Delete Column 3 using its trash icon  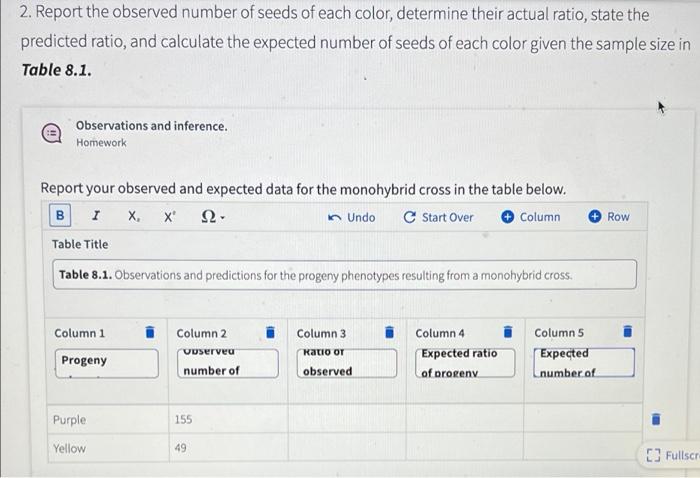[x=389, y=332]
